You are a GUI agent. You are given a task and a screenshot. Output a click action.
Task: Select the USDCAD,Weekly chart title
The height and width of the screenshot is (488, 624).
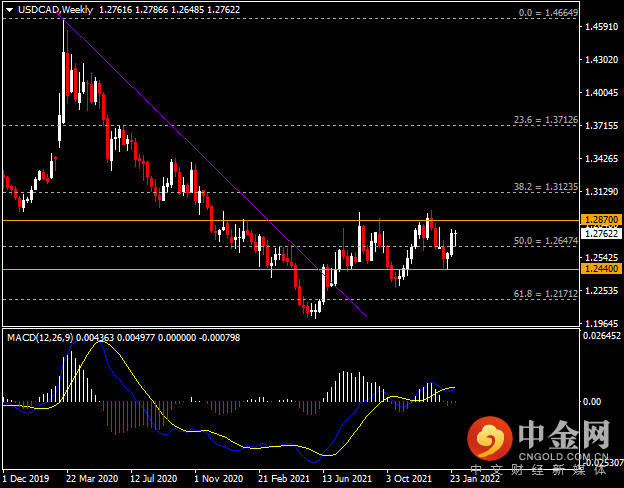(x=55, y=10)
